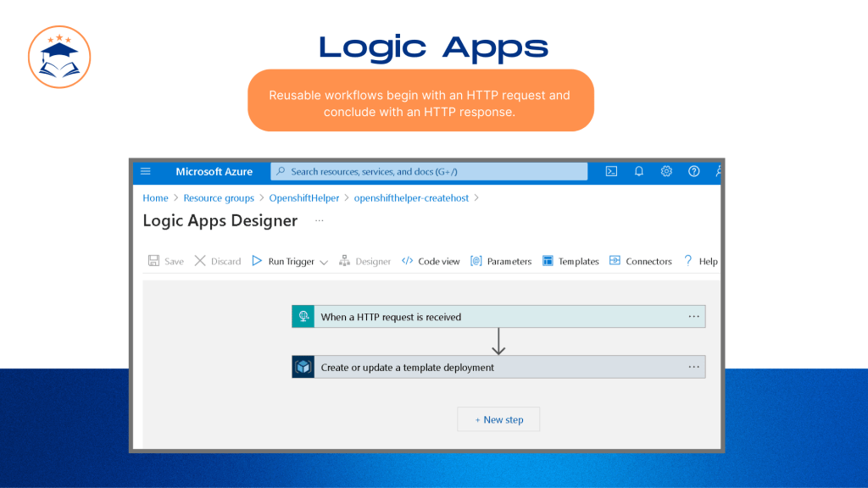The width and height of the screenshot is (868, 488).
Task: Open the OpenshiftHelper breadcrumb
Action: click(x=304, y=198)
